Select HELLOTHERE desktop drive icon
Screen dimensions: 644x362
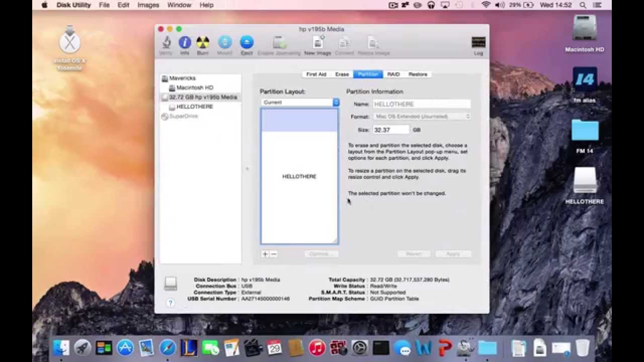585,186
